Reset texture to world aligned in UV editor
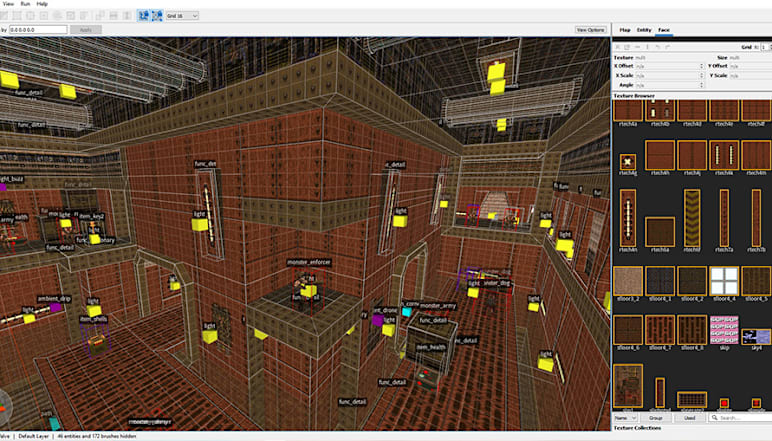 click(x=627, y=47)
